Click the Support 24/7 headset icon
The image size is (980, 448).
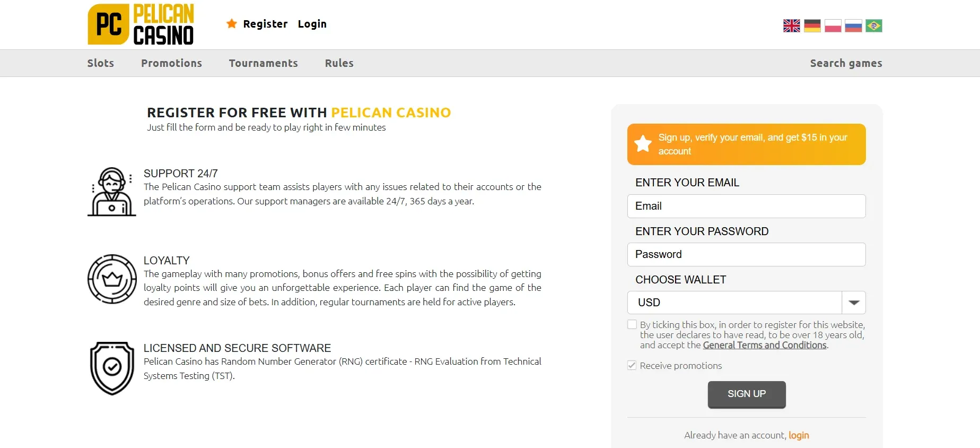coord(111,191)
